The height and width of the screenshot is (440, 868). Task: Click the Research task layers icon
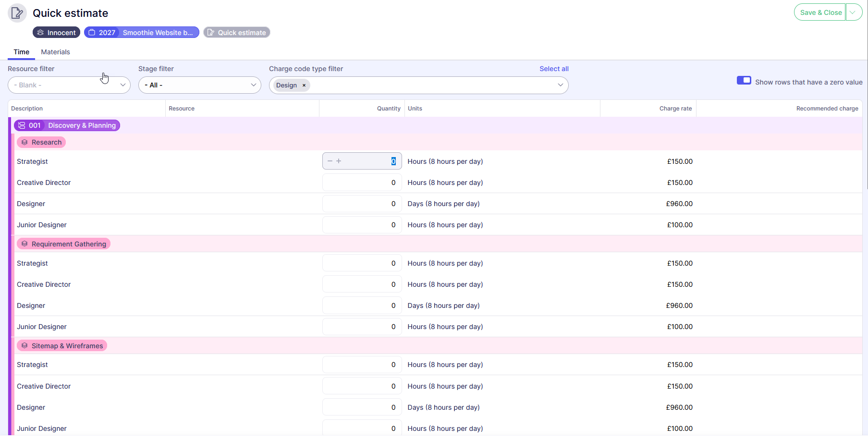(24, 142)
